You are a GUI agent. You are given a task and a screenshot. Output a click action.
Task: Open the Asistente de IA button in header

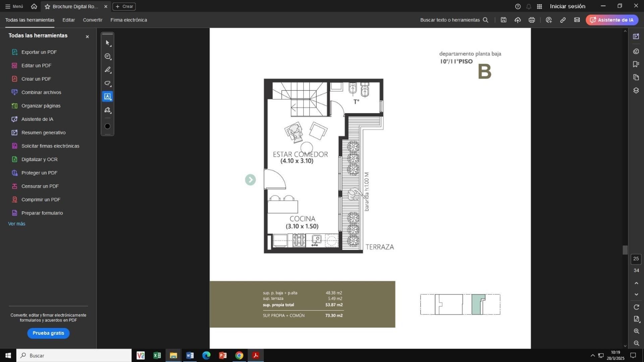tap(612, 20)
